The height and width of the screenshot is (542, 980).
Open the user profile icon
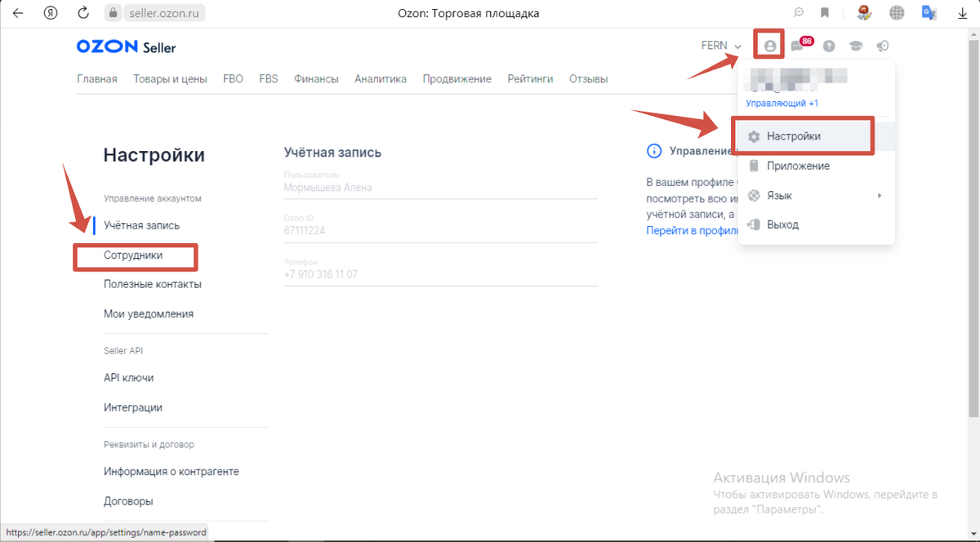pos(769,46)
